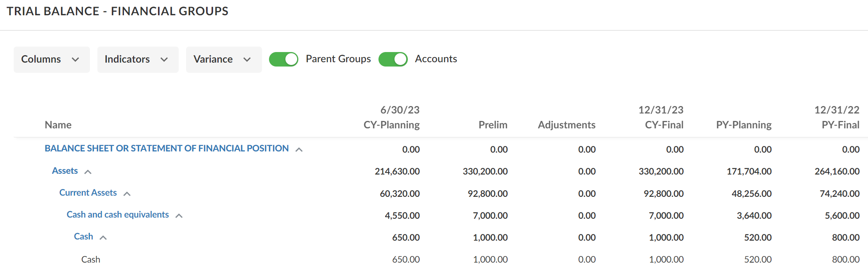The image size is (868, 270).
Task: Collapse Cash and cash equivalents chevron
Action: pyautogui.click(x=179, y=216)
